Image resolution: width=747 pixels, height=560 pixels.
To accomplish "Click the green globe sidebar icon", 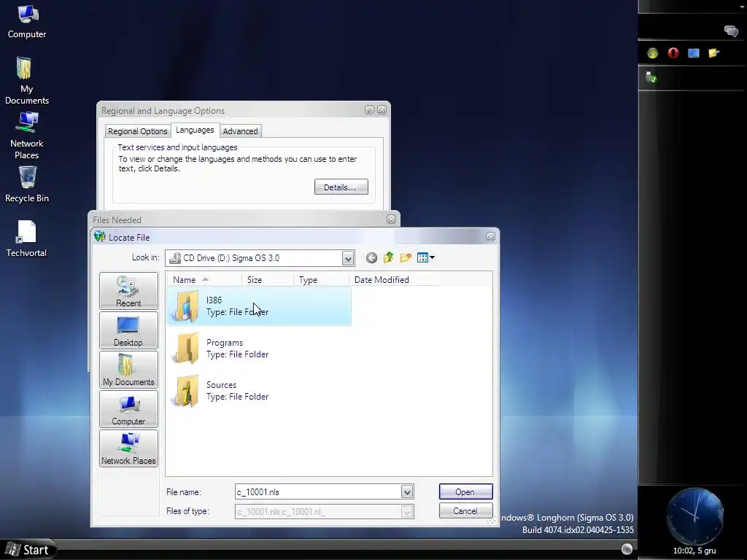I will click(653, 52).
